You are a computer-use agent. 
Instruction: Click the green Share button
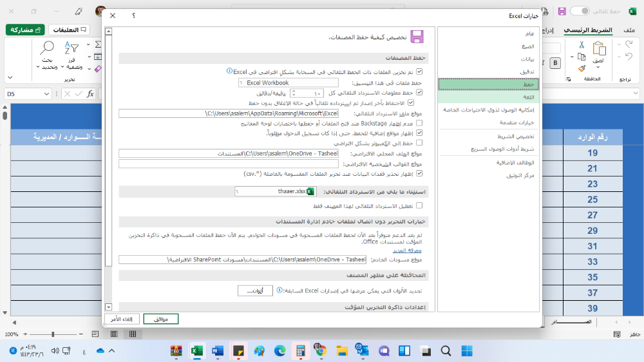pyautogui.click(x=26, y=30)
